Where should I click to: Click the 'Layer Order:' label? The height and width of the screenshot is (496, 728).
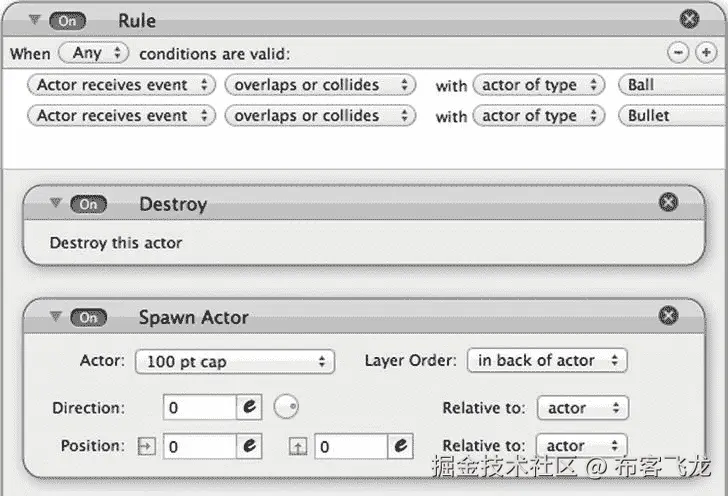pyautogui.click(x=411, y=360)
